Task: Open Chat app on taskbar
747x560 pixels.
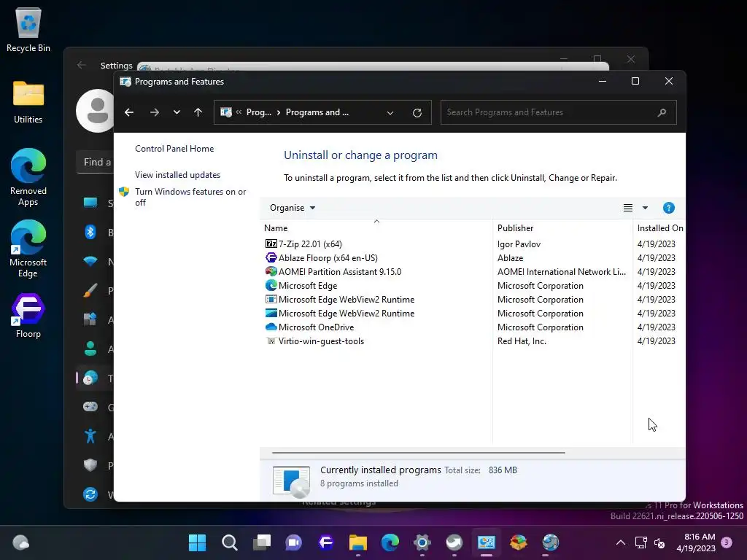Action: click(293, 542)
